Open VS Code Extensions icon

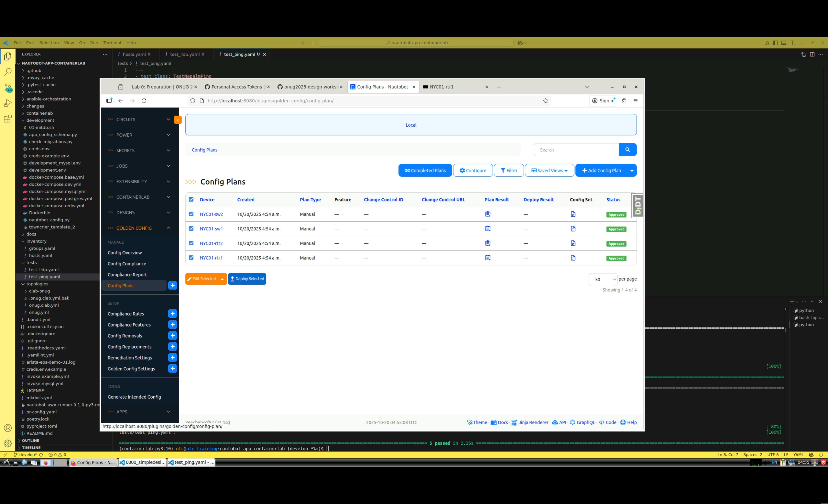(x=8, y=119)
